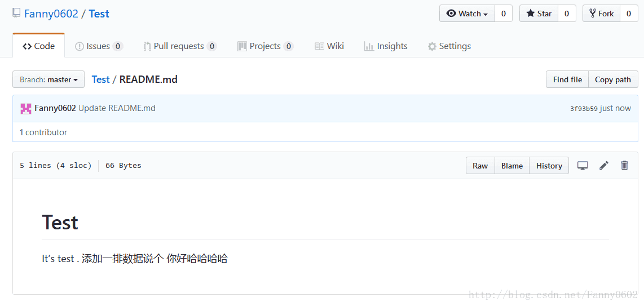This screenshot has height=306, width=644.
Task: Switch to the Issues tab
Action: 99,46
